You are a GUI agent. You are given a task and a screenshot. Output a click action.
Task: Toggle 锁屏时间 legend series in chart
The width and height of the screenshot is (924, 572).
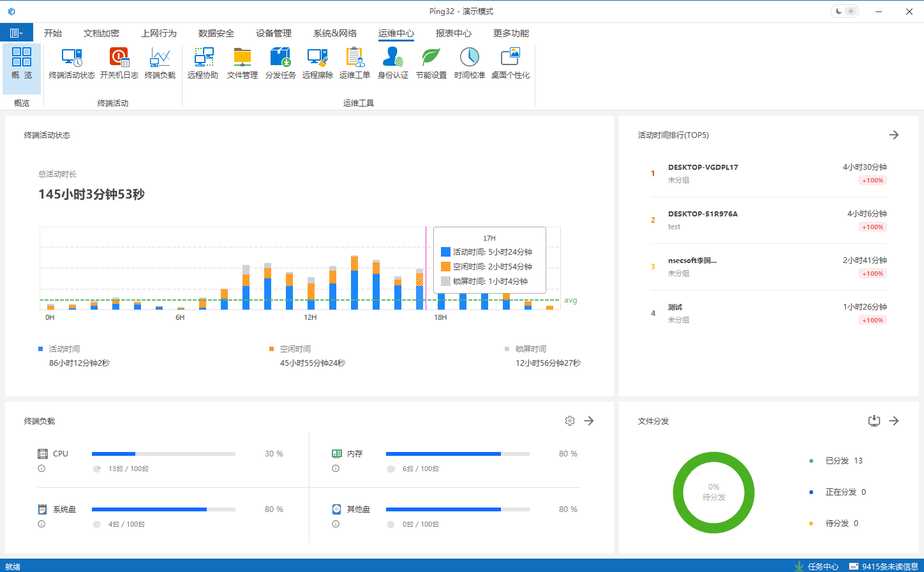530,349
